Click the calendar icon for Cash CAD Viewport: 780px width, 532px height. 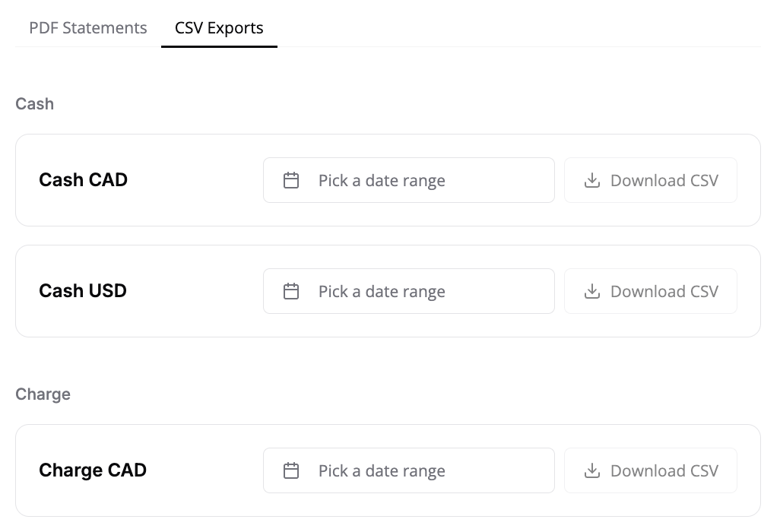(291, 181)
